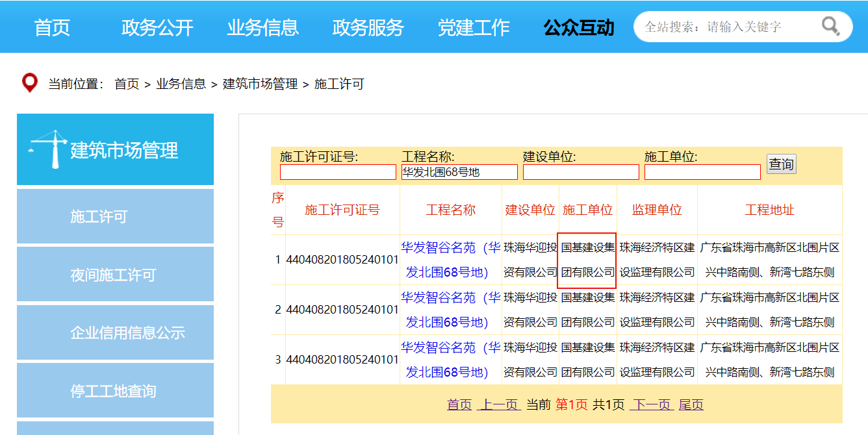The height and width of the screenshot is (435, 868).
Task: Click the 监理单位 column header
Action: [657, 210]
